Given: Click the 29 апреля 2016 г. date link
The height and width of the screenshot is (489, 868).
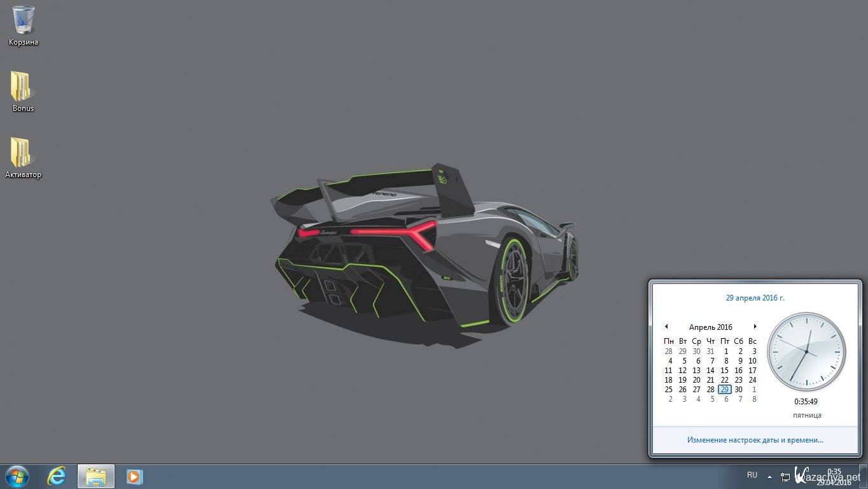Looking at the screenshot, I should [755, 297].
